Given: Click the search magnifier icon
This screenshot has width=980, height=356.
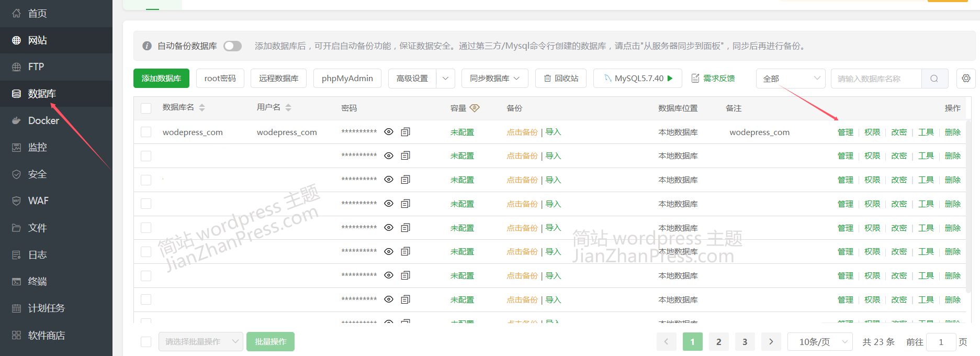Looking at the screenshot, I should (x=934, y=79).
